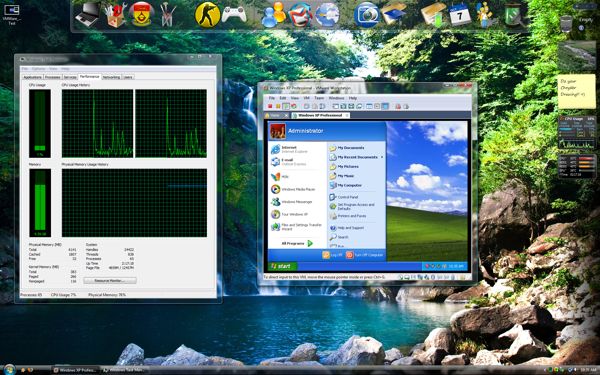Open E-mail Outlook Express in XP start menu
This screenshot has width=600, height=375.
(290, 162)
